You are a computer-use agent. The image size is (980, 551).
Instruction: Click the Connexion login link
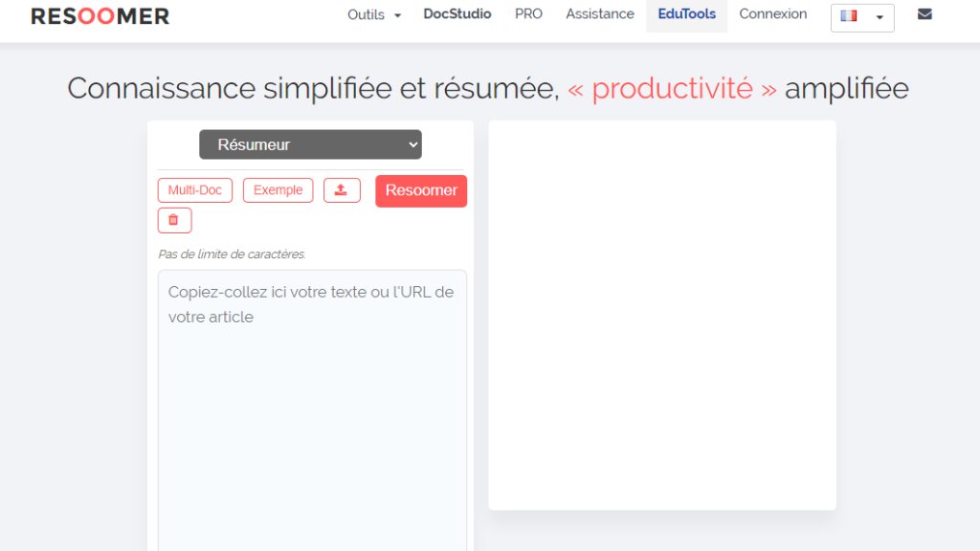coord(772,14)
